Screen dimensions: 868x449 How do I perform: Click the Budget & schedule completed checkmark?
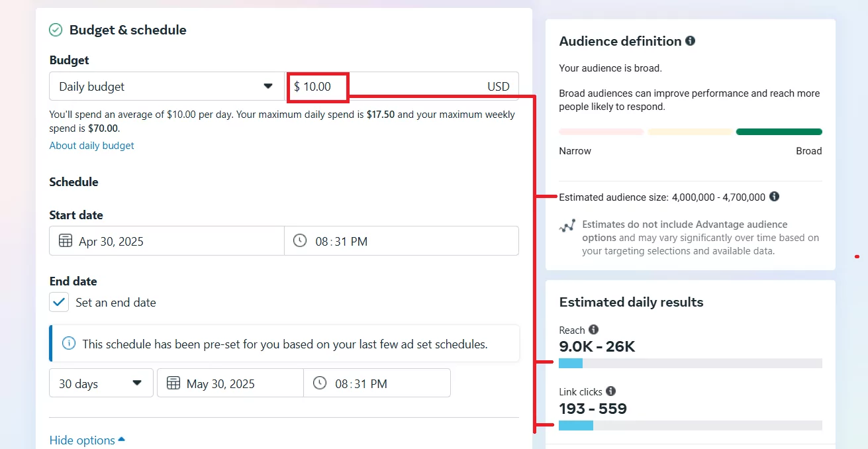coord(56,30)
